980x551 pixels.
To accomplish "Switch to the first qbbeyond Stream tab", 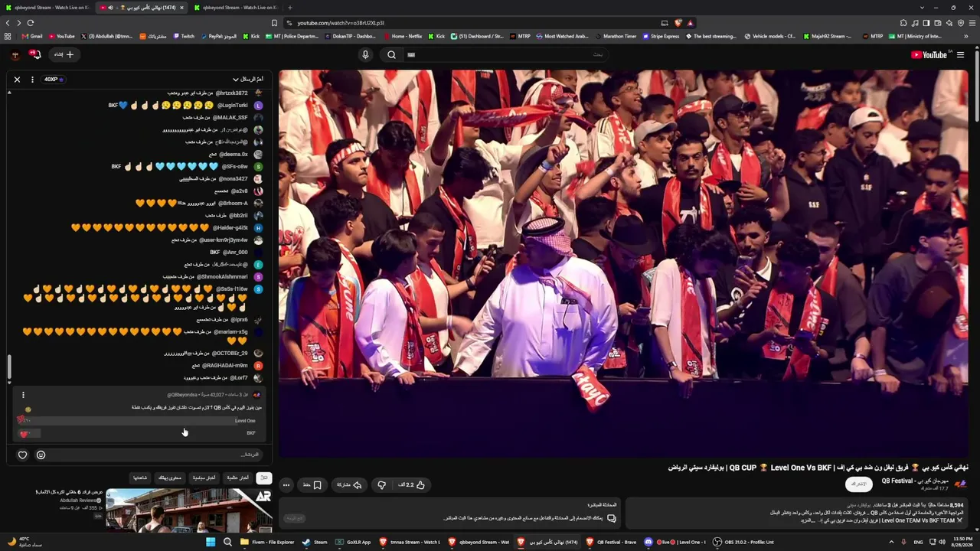I will [x=47, y=8].
